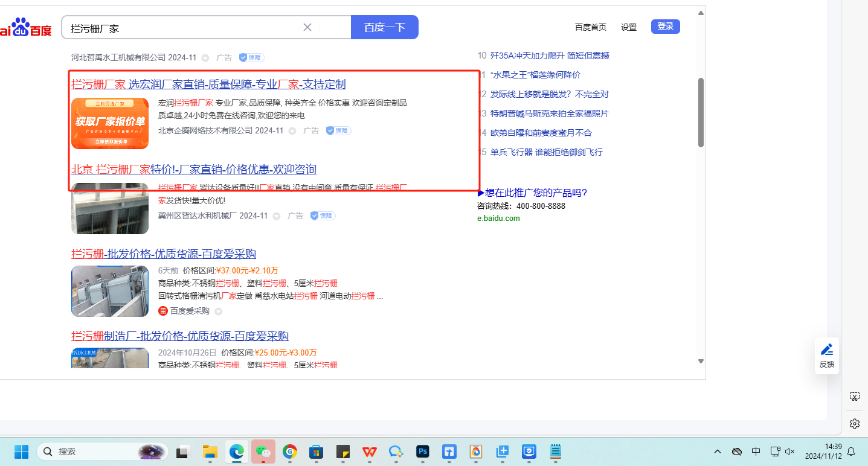This screenshot has width=868, height=466.
Task: Launch Photoshop from the taskbar
Action: click(x=423, y=452)
